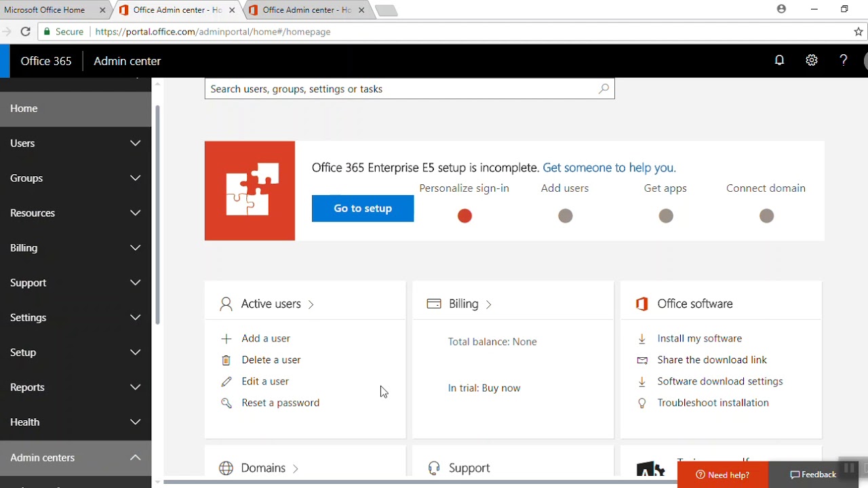Bookmark the page with star icon
Image resolution: width=868 pixels, height=488 pixels.
pos(859,31)
